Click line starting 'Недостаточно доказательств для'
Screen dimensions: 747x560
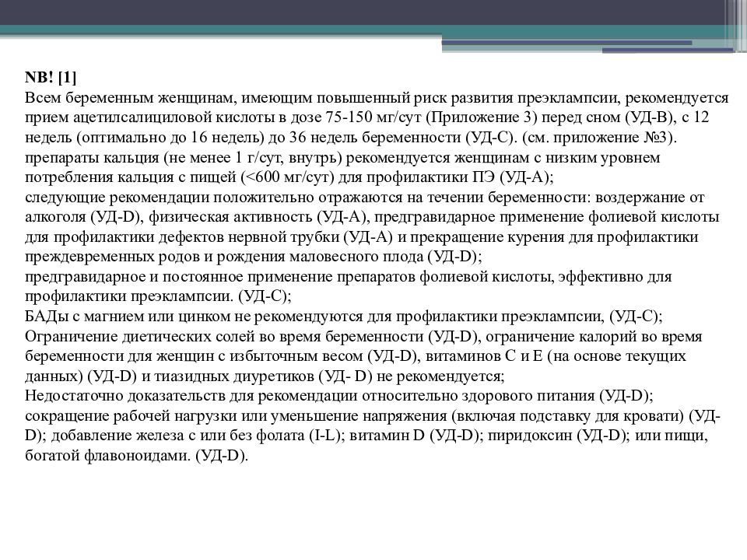338,396
